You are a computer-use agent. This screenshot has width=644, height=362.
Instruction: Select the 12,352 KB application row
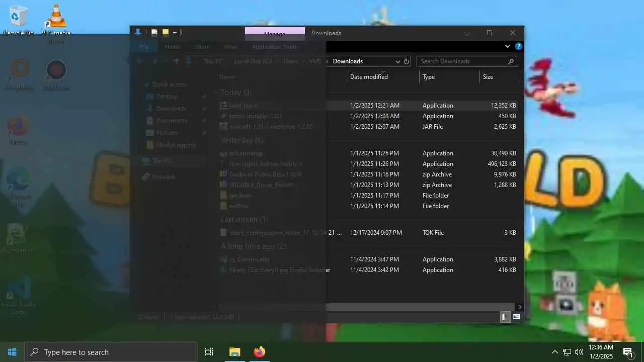(368, 106)
